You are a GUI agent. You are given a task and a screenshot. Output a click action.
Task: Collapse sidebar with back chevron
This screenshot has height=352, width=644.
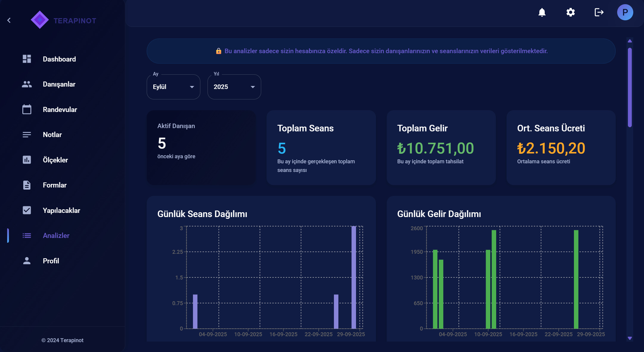pos(9,20)
